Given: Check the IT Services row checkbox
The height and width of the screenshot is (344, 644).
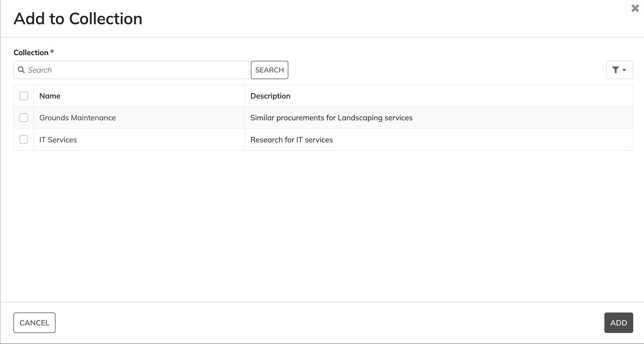Looking at the screenshot, I should tap(24, 139).
